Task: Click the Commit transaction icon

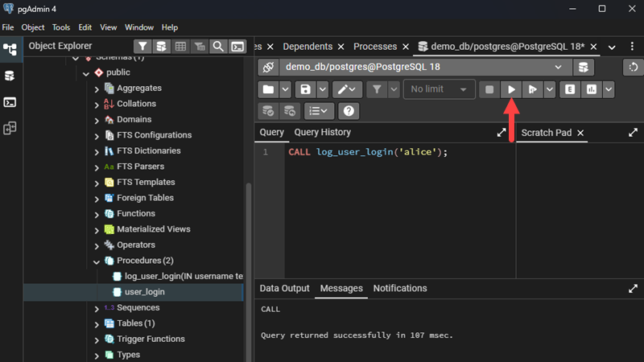Action: [268, 111]
